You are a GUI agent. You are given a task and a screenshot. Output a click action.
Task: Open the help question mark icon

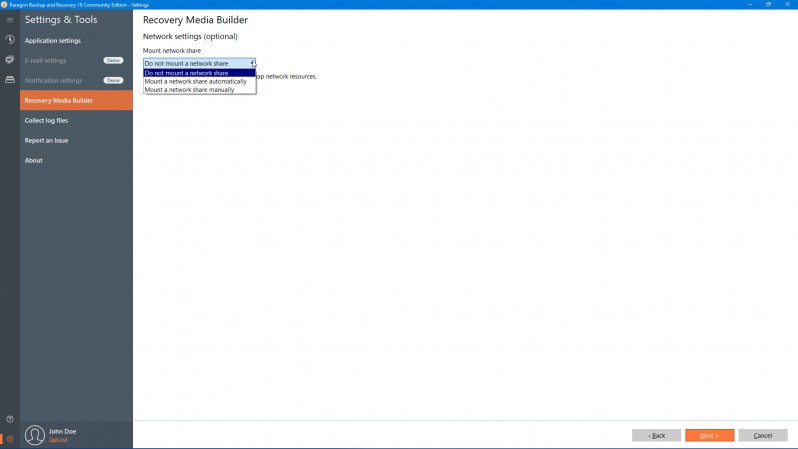tap(10, 419)
